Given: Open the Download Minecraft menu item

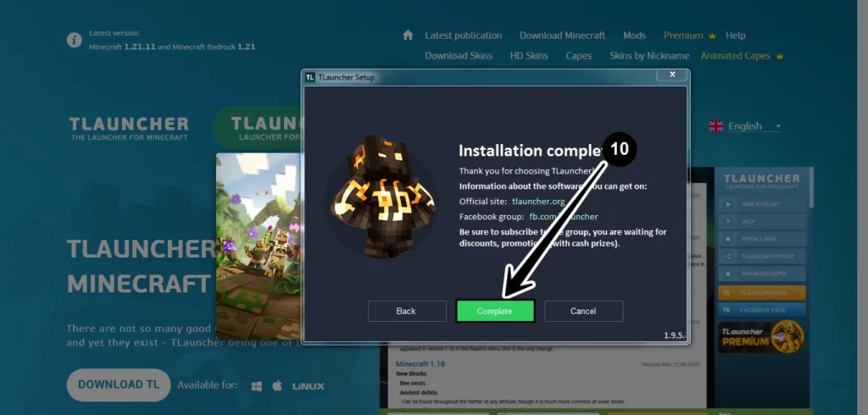Looking at the screenshot, I should [563, 36].
